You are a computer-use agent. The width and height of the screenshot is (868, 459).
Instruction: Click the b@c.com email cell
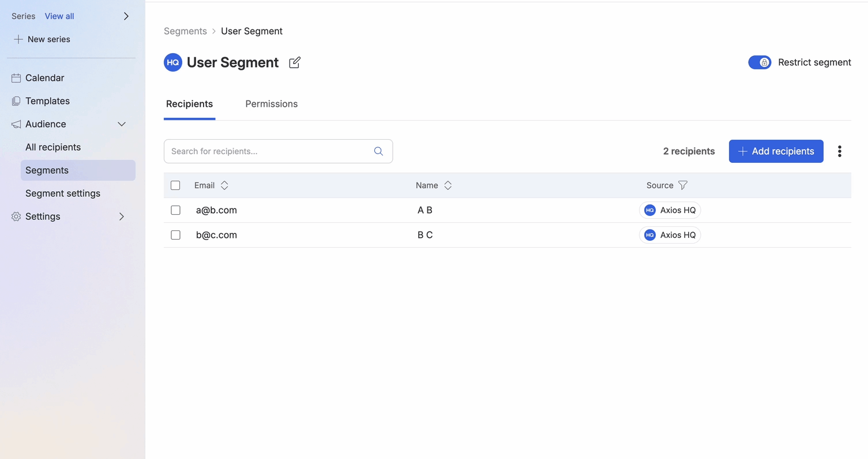(216, 235)
